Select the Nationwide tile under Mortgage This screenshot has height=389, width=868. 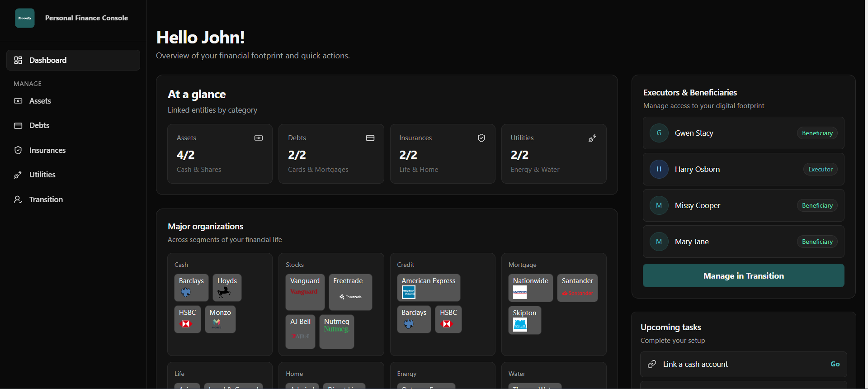pyautogui.click(x=531, y=288)
